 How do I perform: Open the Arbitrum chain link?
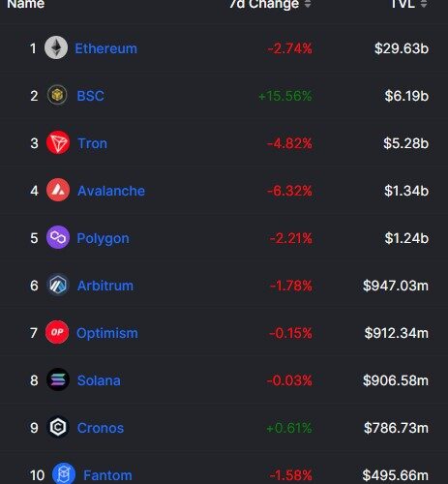click(105, 286)
